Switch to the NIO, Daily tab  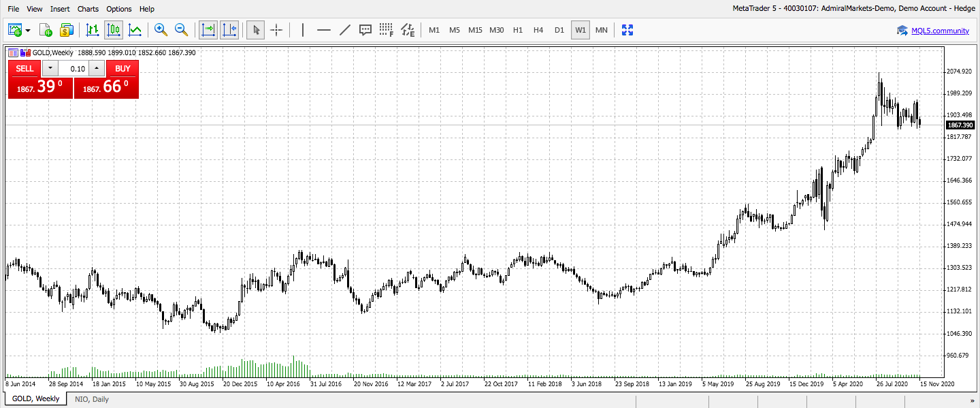click(92, 399)
